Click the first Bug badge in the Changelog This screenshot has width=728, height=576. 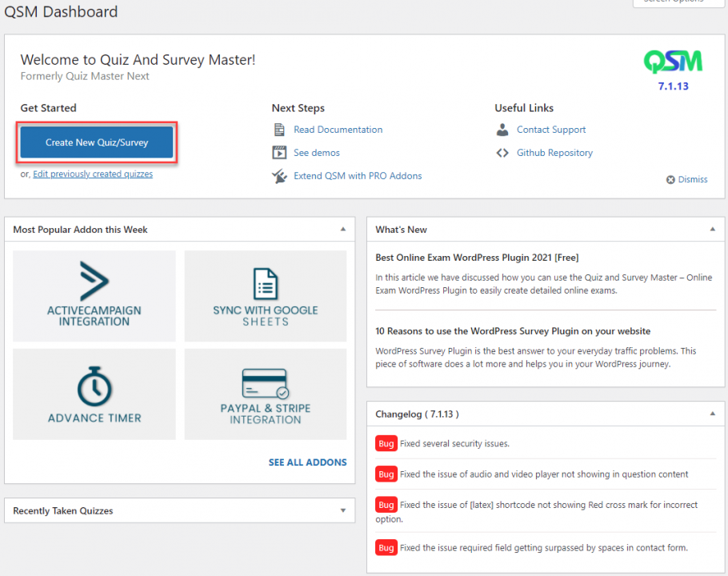[386, 443]
